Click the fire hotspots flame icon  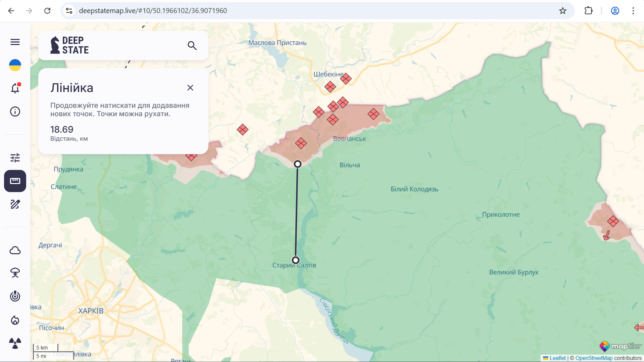15,320
